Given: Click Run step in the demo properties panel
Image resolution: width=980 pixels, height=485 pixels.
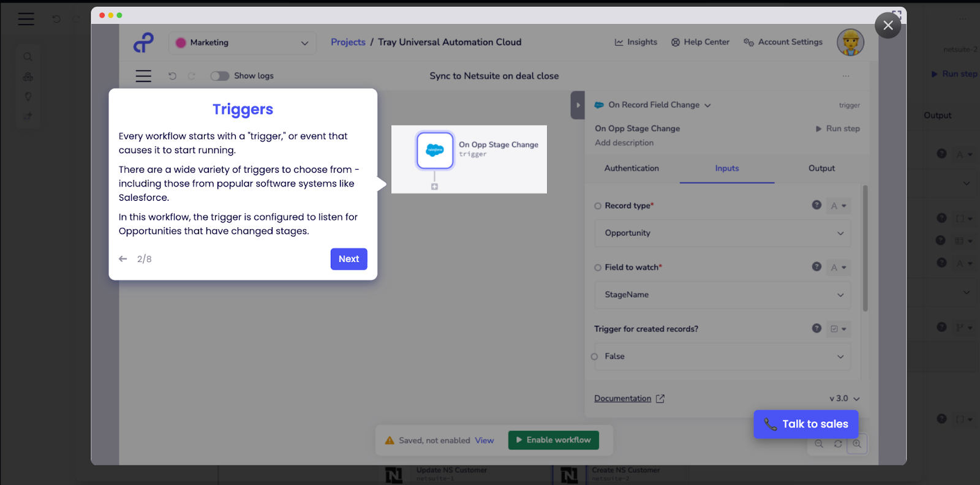Looking at the screenshot, I should pos(837,129).
